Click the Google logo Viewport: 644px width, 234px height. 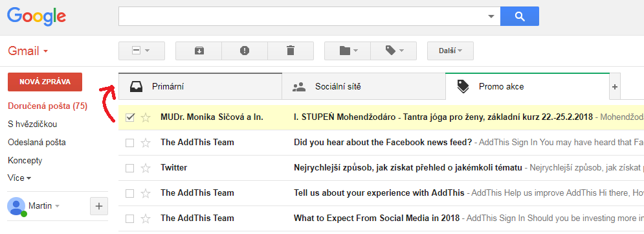(36, 16)
